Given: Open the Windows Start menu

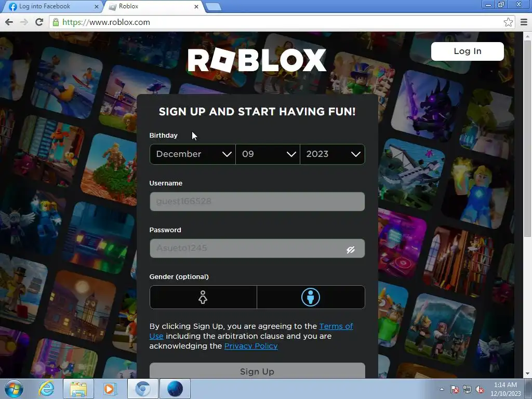Looking at the screenshot, I should click(14, 389).
